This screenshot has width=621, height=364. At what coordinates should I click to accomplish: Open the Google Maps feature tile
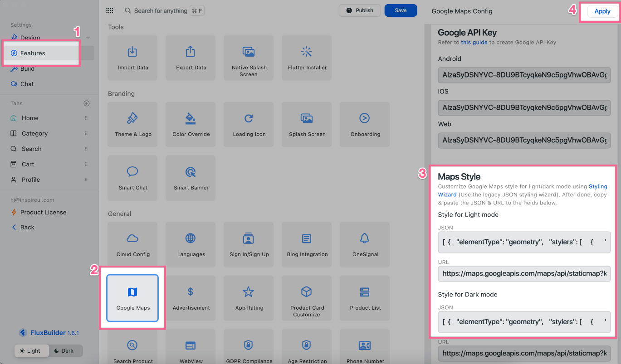click(132, 298)
